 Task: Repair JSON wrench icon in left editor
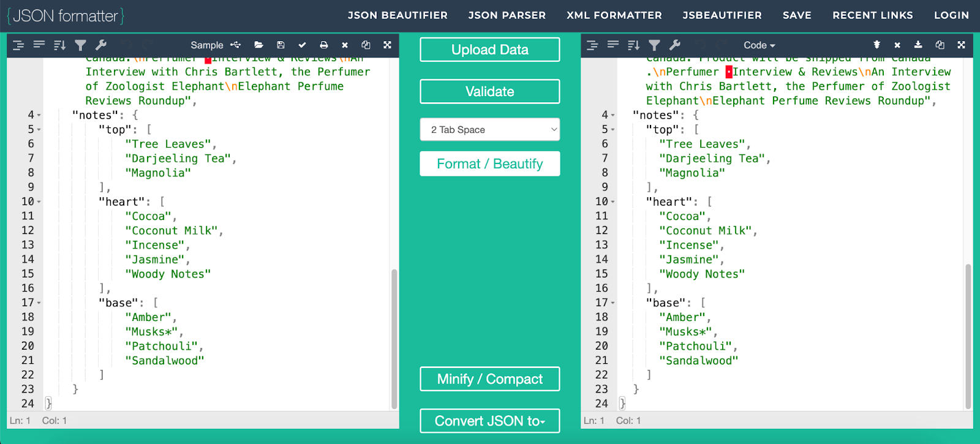tap(101, 45)
